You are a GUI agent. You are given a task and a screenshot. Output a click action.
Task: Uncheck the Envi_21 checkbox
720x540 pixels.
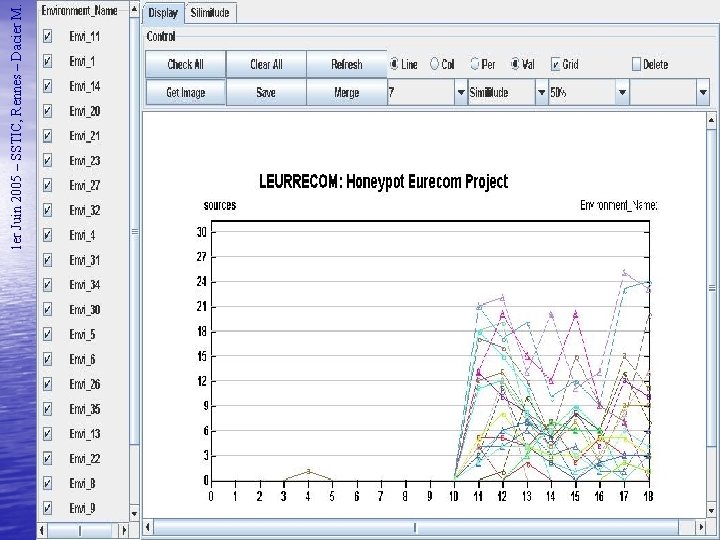[47, 135]
